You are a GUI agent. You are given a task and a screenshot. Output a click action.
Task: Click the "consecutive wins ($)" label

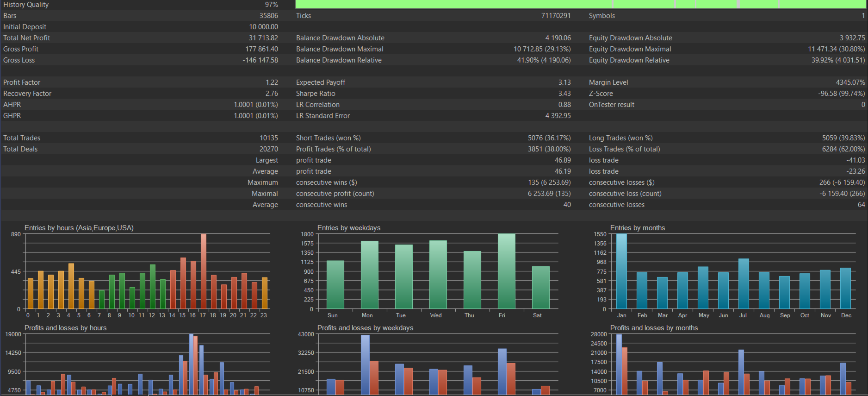(327, 182)
